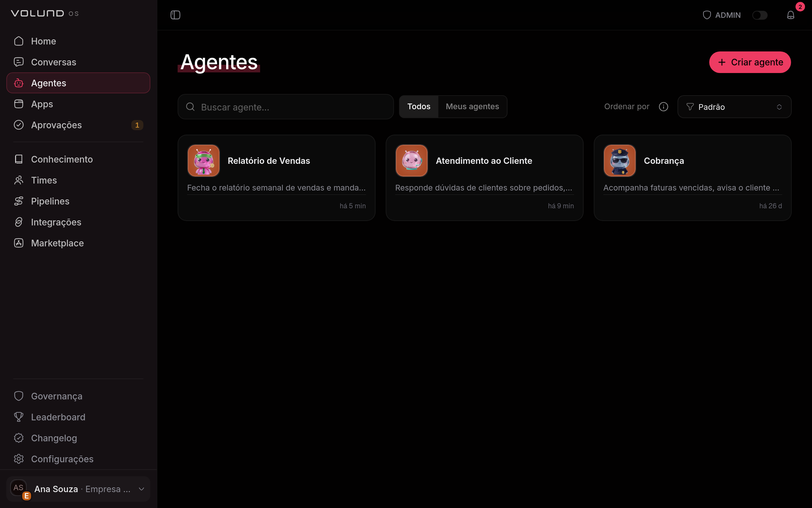Click the Leaderboard trophy icon
The width and height of the screenshot is (812, 508).
[19, 417]
